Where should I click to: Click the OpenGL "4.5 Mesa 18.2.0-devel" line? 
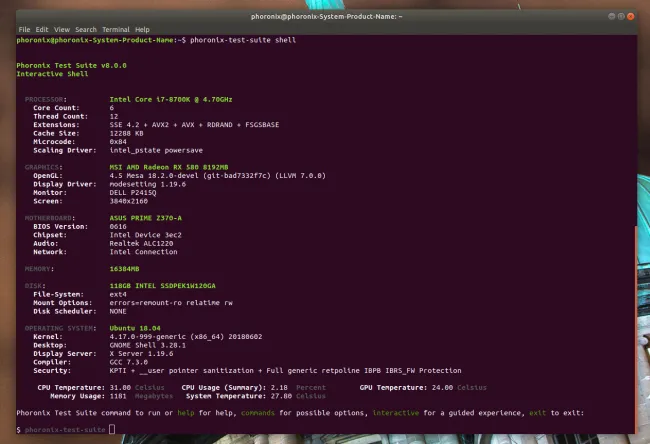pos(218,176)
